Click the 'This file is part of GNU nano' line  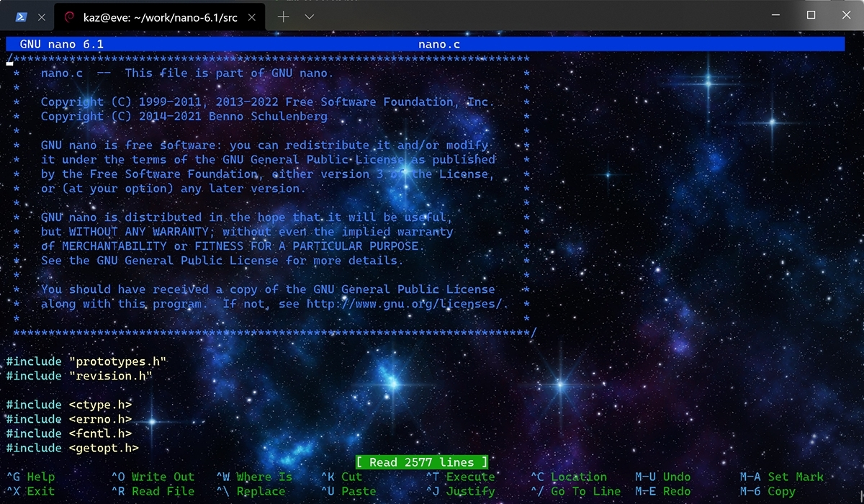(x=187, y=73)
